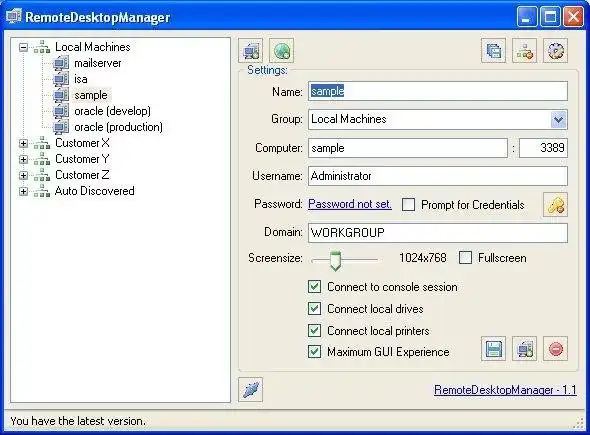Screen dimensions: 590x435
Task: Click the green globe toolbar icon
Action: (282, 50)
